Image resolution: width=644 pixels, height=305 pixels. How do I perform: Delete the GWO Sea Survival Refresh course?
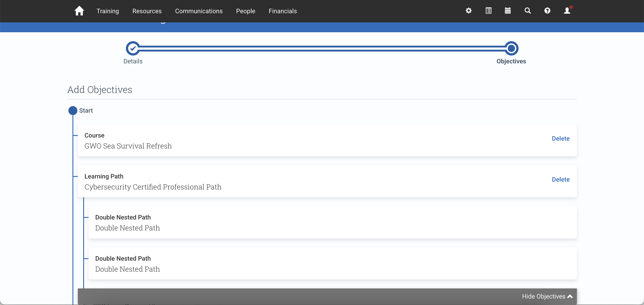[561, 138]
